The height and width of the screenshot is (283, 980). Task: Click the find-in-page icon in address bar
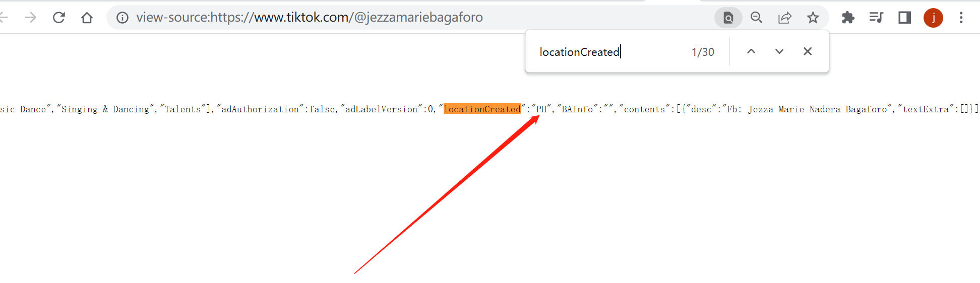(728, 18)
